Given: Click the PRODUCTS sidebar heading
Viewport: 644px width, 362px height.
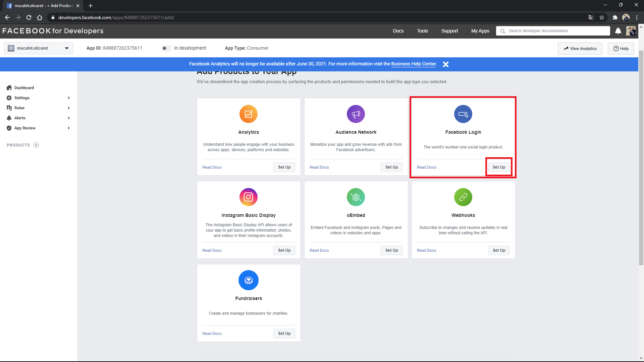Looking at the screenshot, I should click(x=18, y=145).
